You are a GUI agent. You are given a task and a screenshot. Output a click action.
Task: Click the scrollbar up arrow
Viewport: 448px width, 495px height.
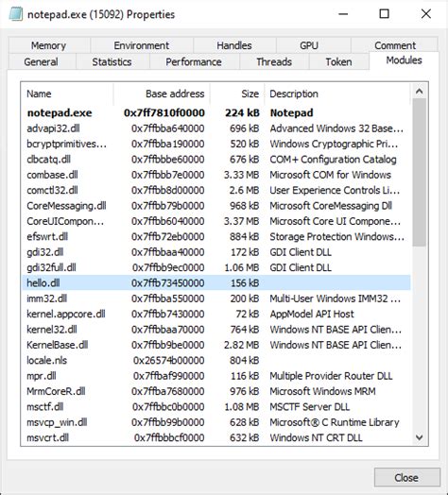(420, 92)
